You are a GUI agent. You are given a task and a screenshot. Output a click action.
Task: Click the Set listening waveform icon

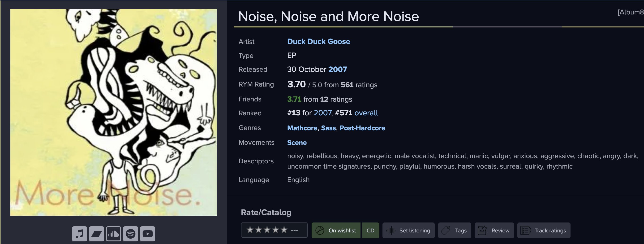391,231
